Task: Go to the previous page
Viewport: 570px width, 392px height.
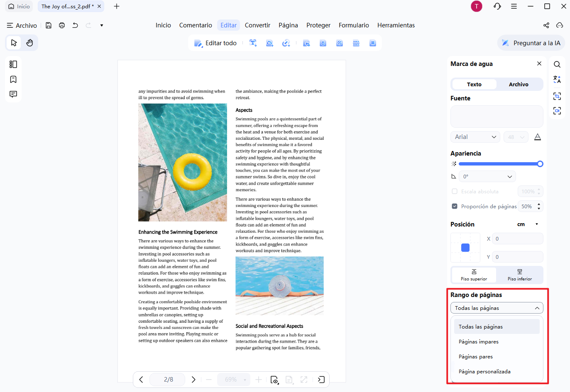Action: pos(141,380)
